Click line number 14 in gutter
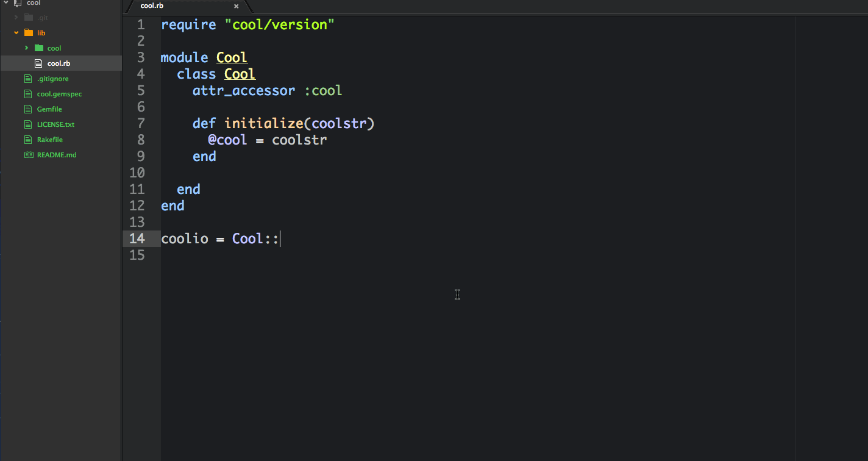 (x=137, y=238)
